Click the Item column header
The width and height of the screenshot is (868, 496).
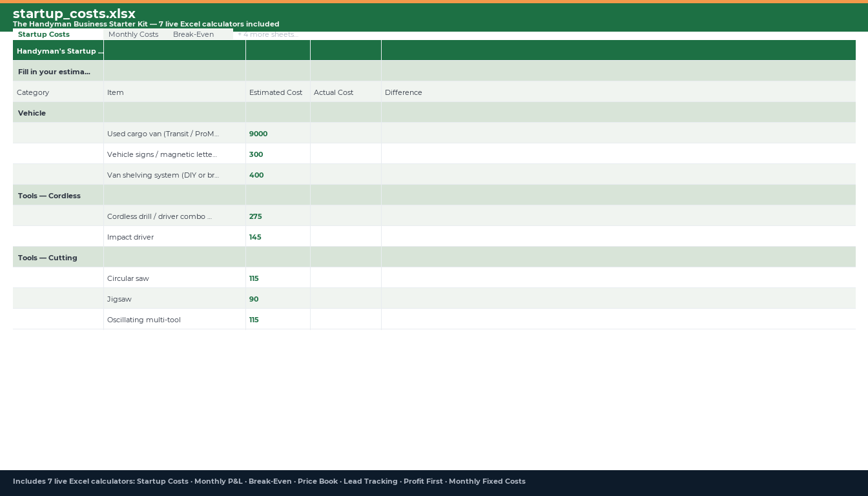click(174, 92)
